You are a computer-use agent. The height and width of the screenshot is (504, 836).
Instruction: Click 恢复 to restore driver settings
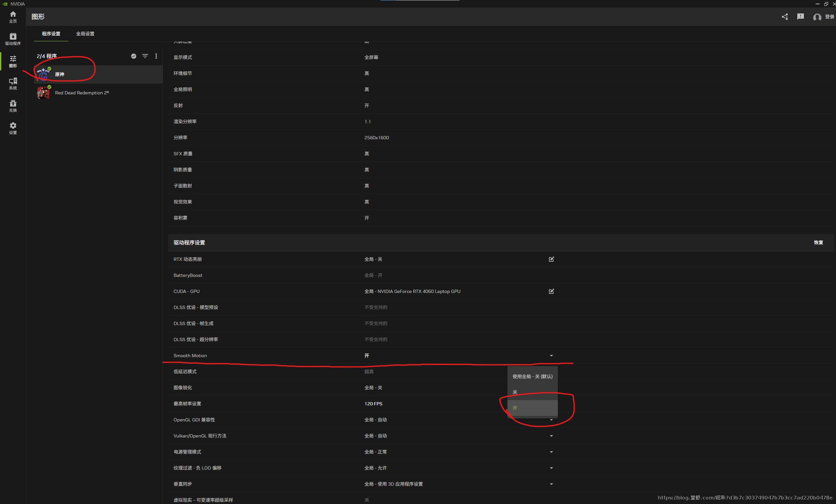point(818,242)
